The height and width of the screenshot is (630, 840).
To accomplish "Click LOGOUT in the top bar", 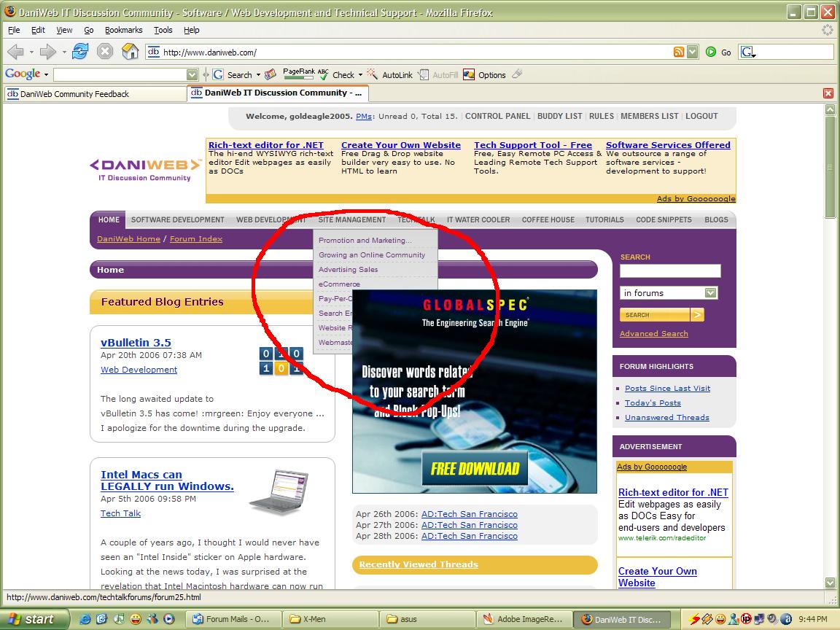I will tap(701, 116).
